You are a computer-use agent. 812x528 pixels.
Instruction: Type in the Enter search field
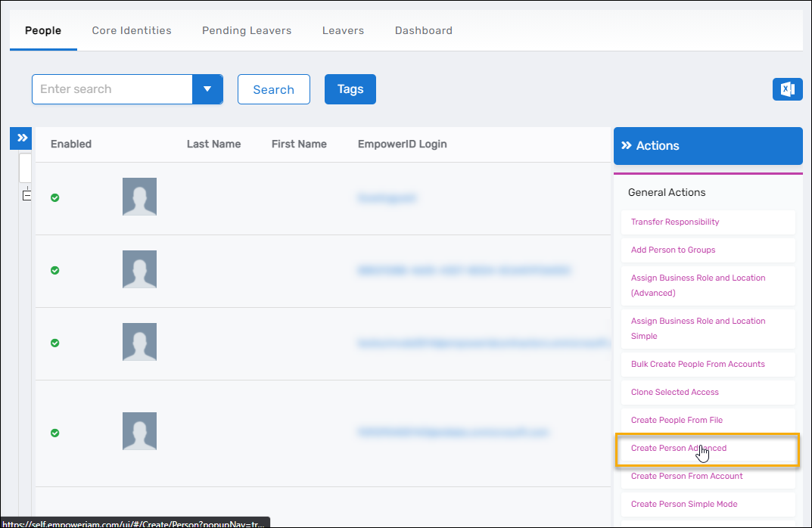[x=112, y=89]
